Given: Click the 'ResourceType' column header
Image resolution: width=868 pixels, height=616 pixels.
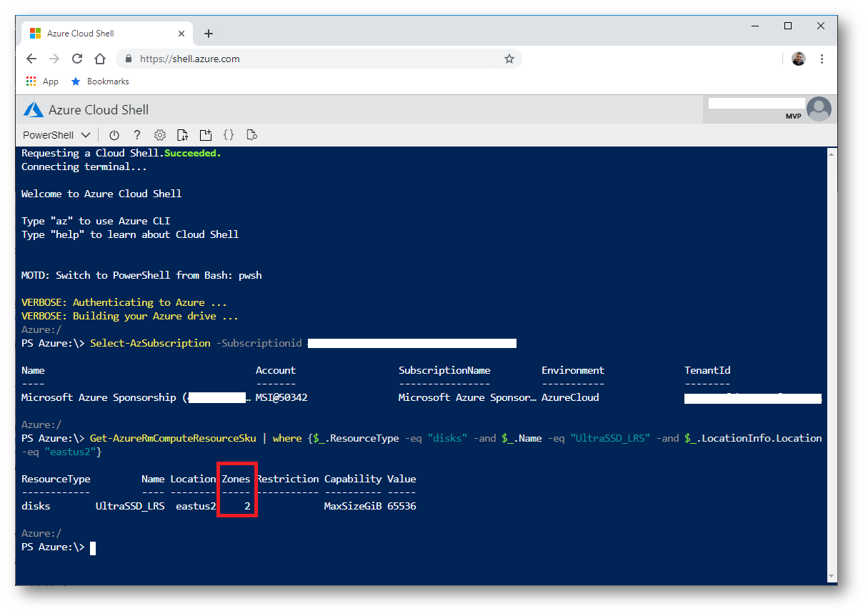Looking at the screenshot, I should (56, 479).
